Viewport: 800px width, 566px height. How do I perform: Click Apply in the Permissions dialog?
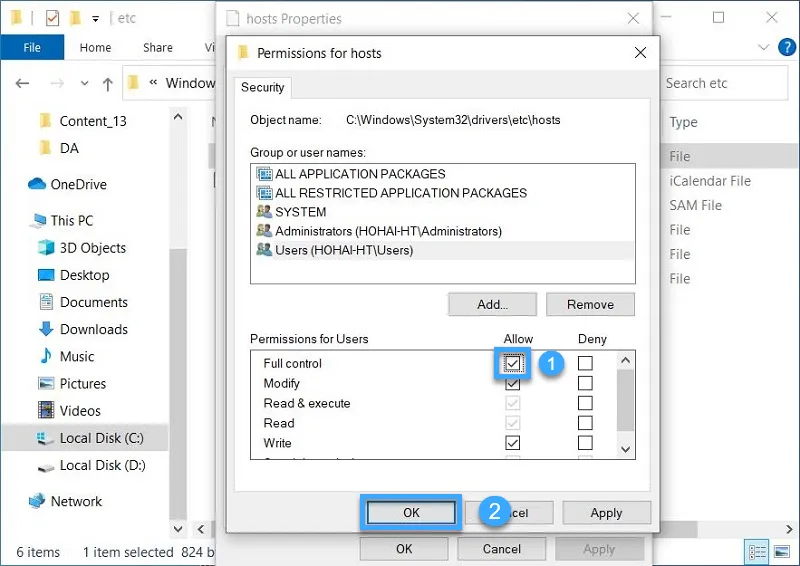606,512
